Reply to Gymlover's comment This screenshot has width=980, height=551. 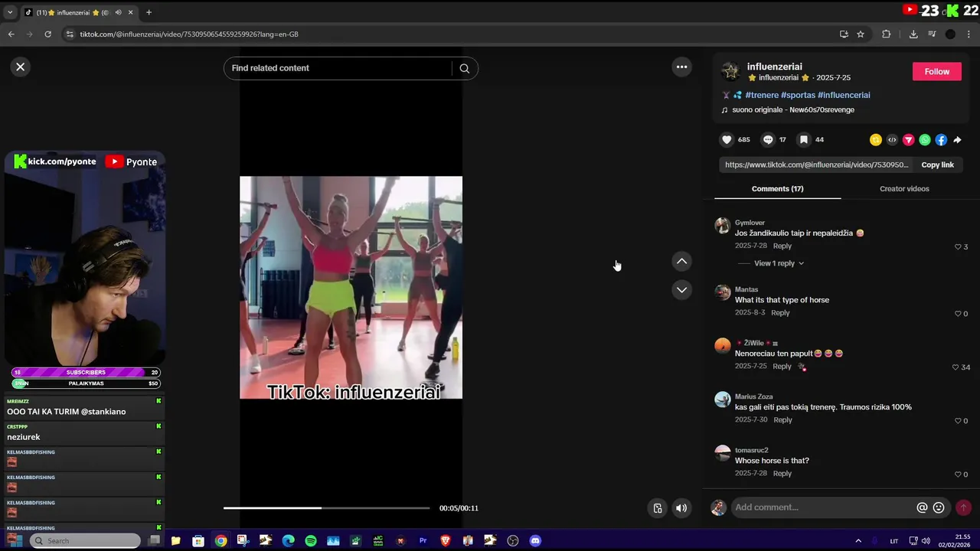(782, 246)
